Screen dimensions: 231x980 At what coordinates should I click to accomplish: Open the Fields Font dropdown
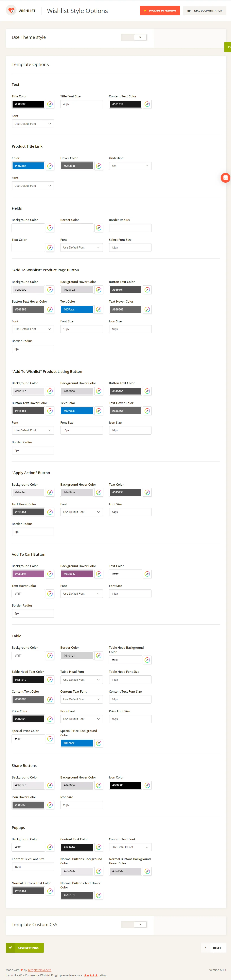click(x=81, y=248)
